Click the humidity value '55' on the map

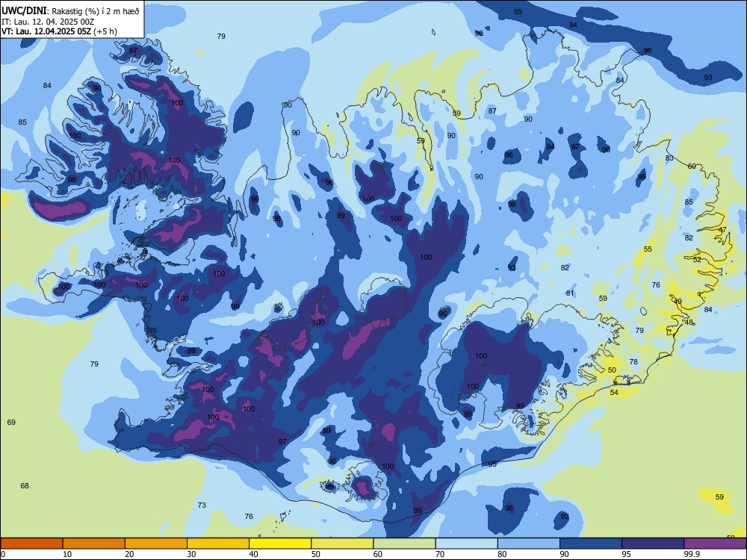pos(648,249)
